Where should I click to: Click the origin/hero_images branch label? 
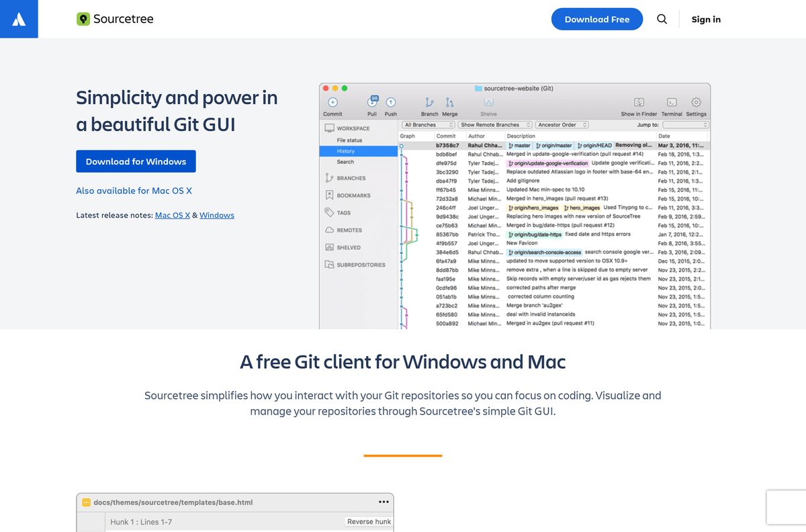pyautogui.click(x=533, y=208)
